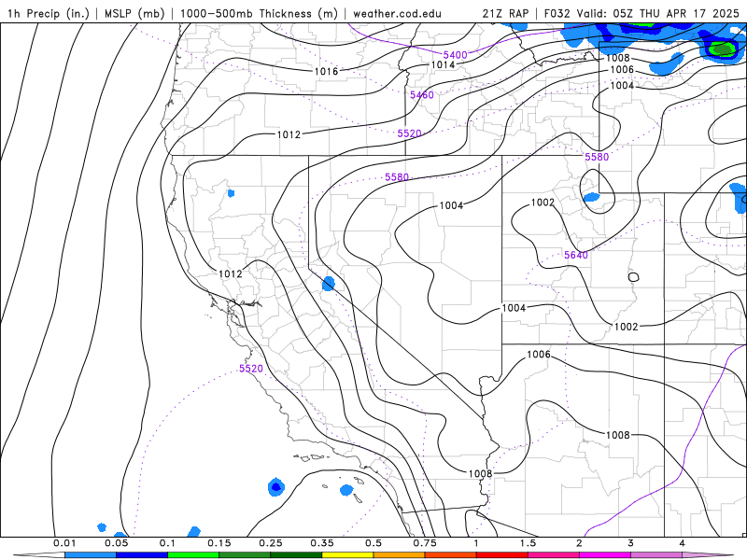
Task: Click the purple 5520 label off the California coast
Action: 251,368
